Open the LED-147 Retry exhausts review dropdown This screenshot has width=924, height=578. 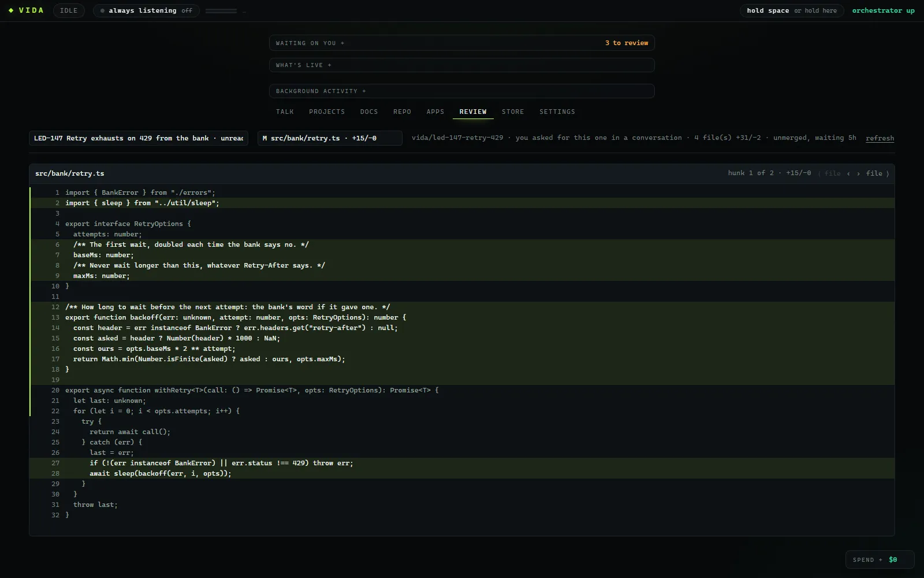[x=139, y=138]
